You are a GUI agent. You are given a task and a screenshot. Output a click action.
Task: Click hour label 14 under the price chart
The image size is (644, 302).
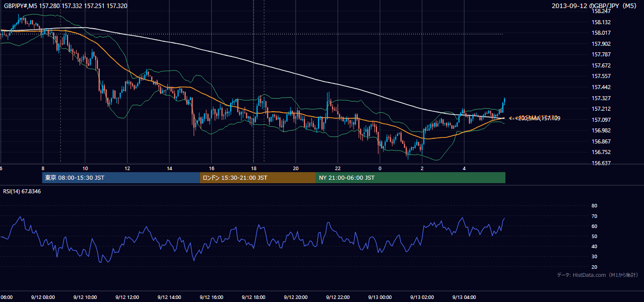pos(169,168)
